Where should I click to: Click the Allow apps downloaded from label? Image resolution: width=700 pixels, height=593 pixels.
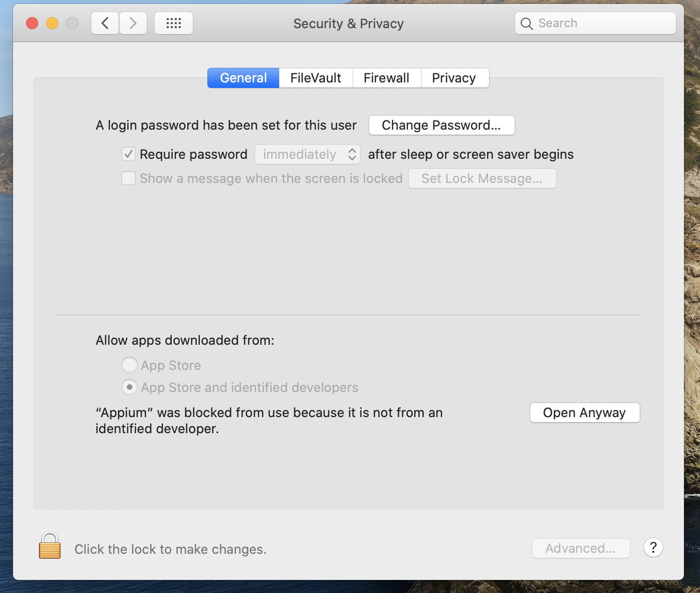coord(185,340)
